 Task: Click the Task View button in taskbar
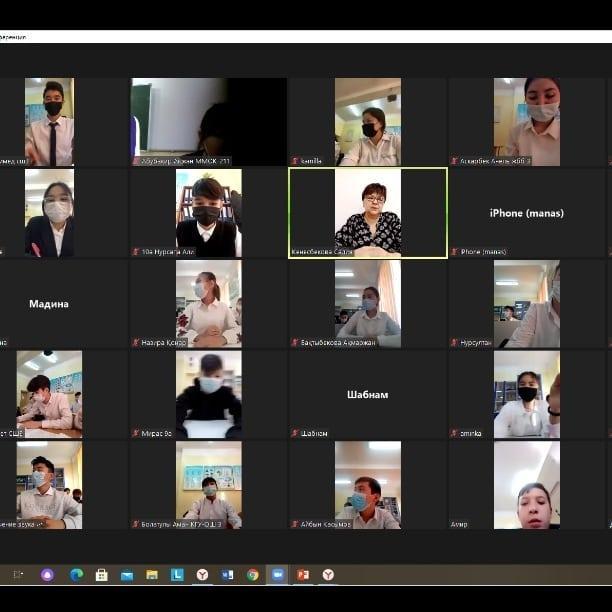[x=18, y=575]
